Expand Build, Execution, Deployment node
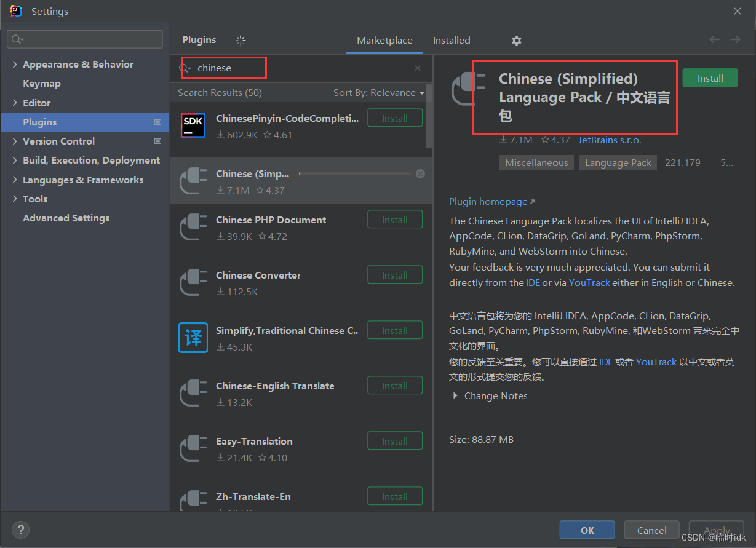The width and height of the screenshot is (756, 548). coord(15,161)
